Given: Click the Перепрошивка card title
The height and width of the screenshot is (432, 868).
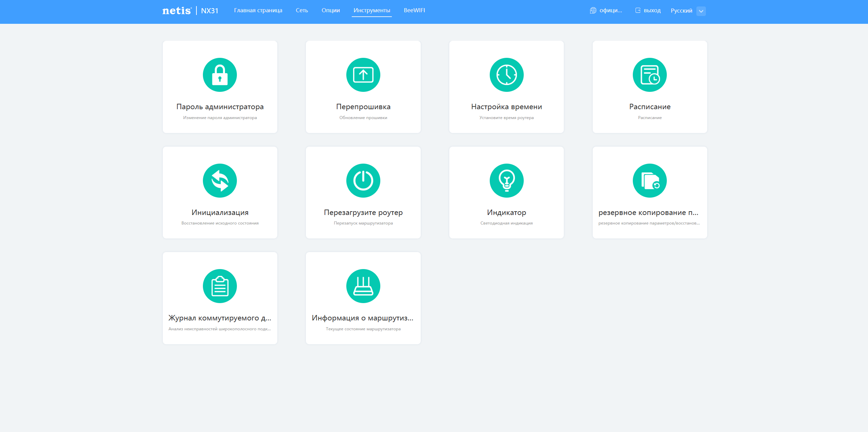Looking at the screenshot, I should [x=363, y=107].
